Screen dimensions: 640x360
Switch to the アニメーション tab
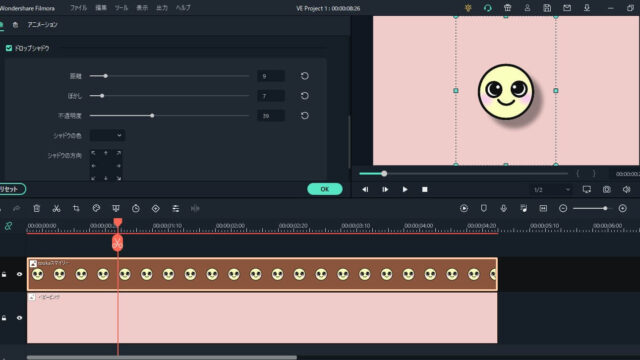[x=42, y=25]
